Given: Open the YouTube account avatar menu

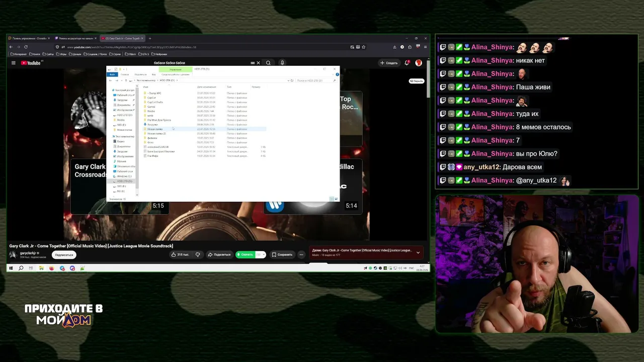Looking at the screenshot, I should tap(419, 63).
